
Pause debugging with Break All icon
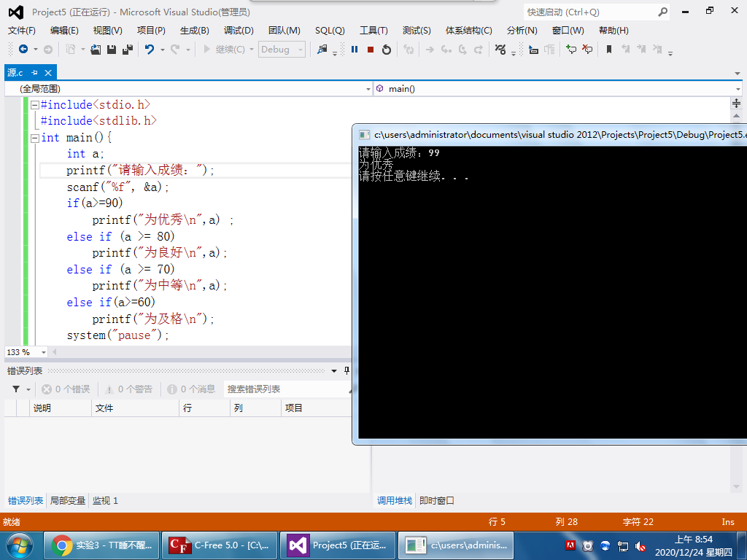[x=355, y=49]
